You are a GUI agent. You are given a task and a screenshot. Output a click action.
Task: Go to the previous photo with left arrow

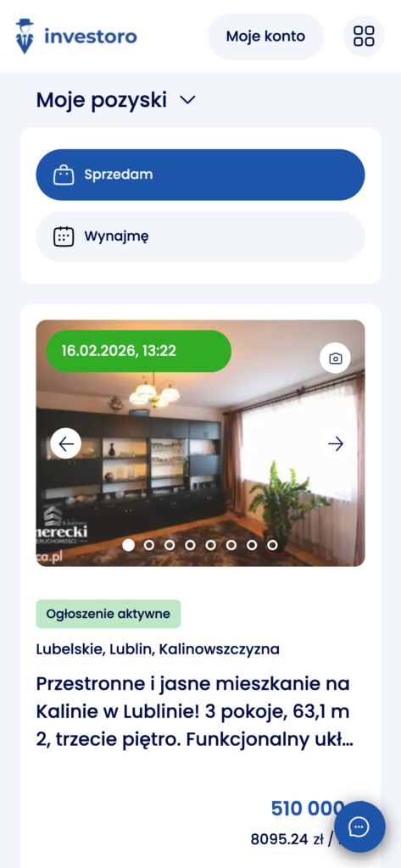pyautogui.click(x=66, y=443)
